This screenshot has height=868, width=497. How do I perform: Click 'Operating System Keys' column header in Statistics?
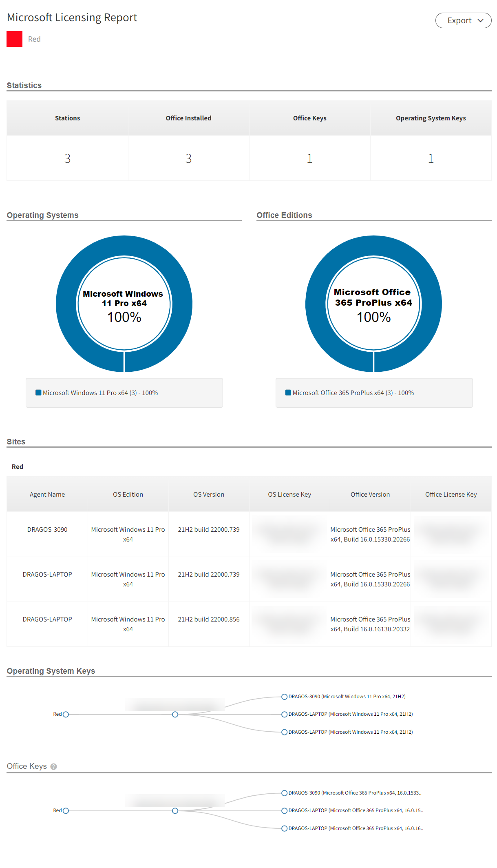point(431,118)
